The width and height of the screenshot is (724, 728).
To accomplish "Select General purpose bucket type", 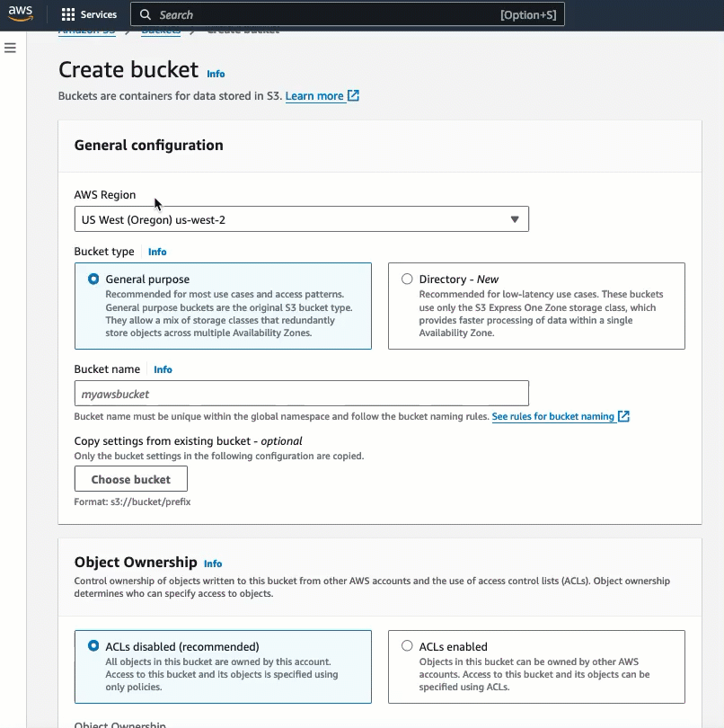I will coord(223,306).
